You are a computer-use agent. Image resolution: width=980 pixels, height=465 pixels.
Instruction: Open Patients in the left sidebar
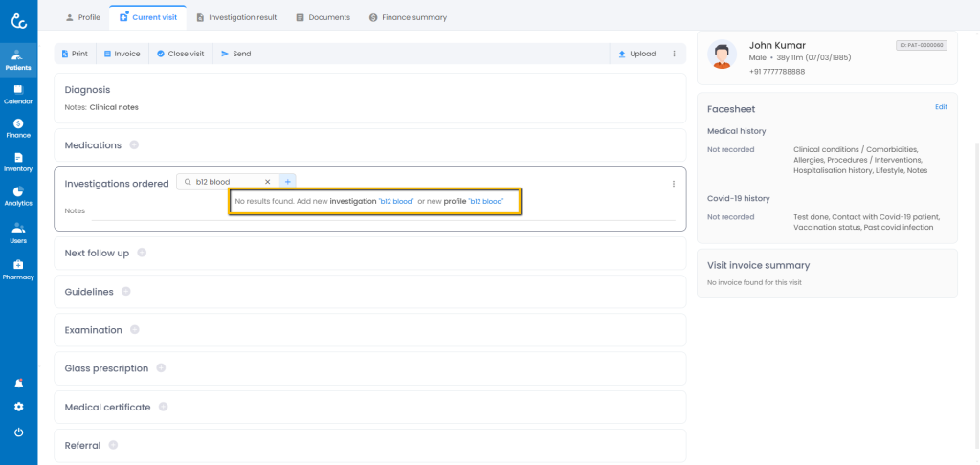(x=18, y=59)
